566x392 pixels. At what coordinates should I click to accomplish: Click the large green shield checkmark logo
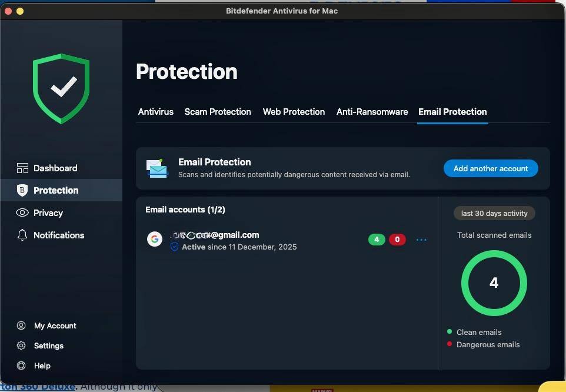(x=62, y=88)
